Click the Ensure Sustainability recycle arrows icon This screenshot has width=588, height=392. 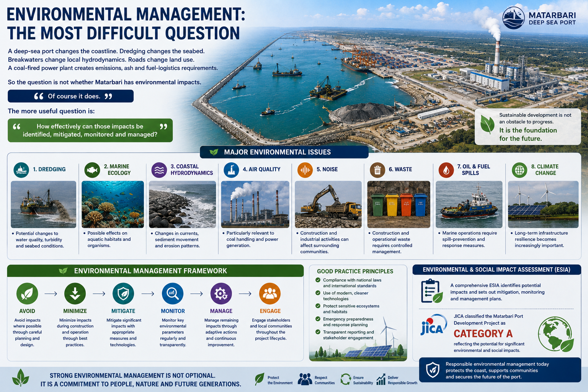346,379
